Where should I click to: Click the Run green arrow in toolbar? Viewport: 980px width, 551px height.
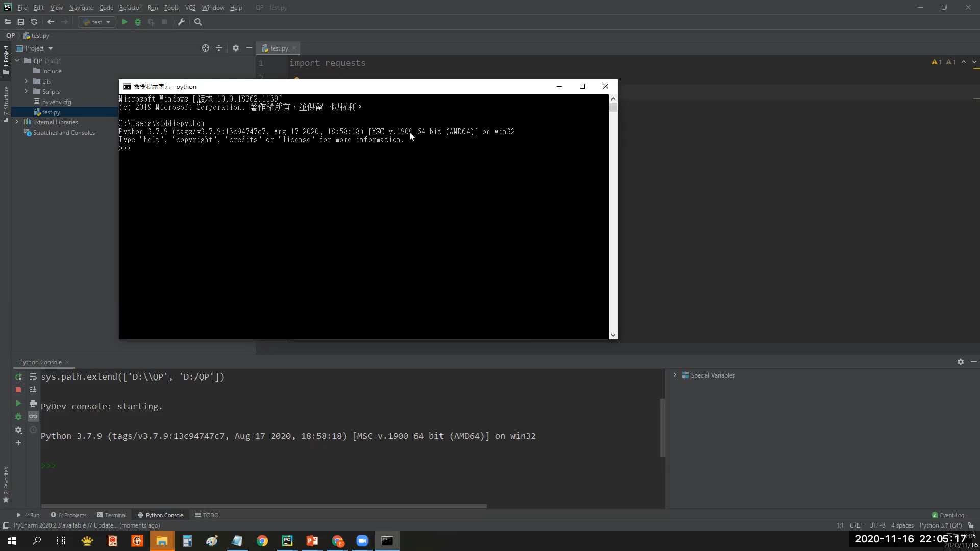[x=125, y=22]
